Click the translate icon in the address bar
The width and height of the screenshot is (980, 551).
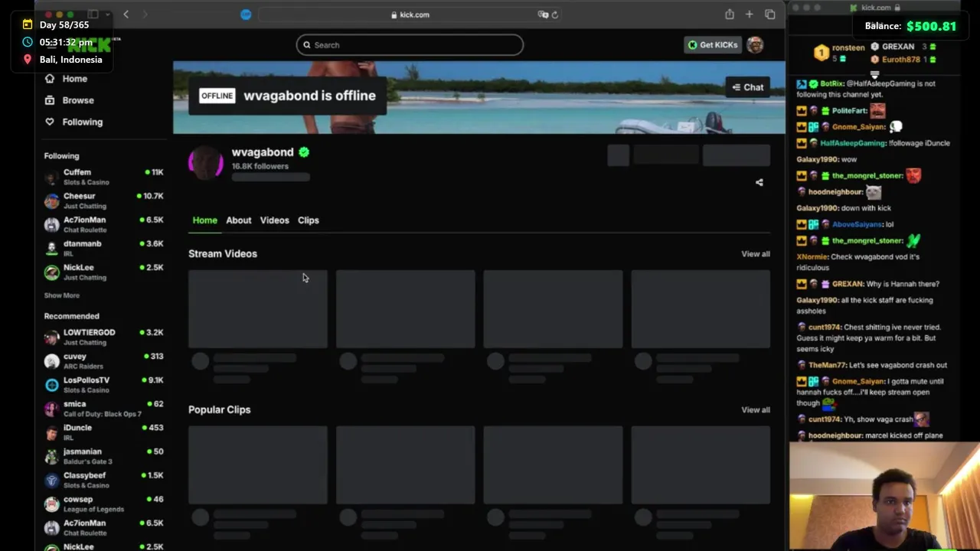coord(543,15)
